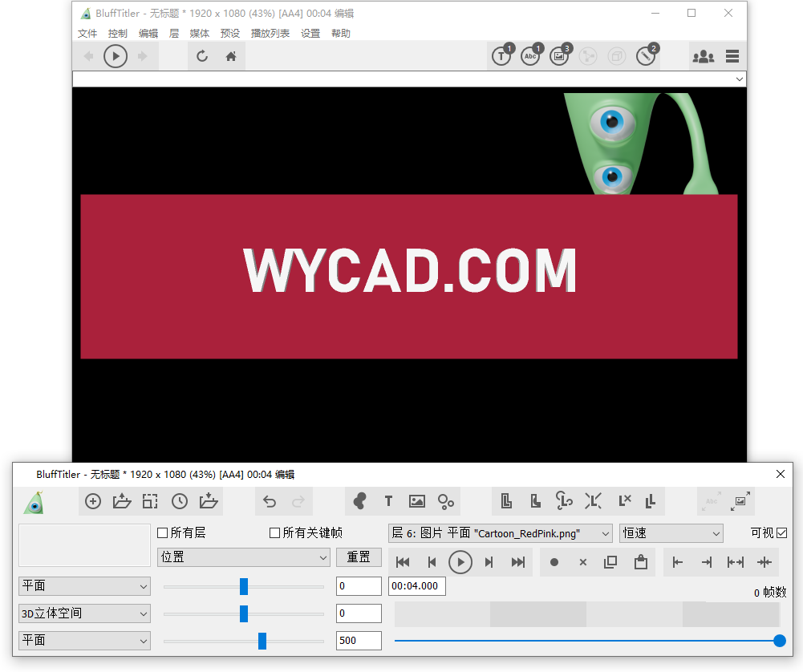803x672 pixels.
Task: Click the 重置 reset button
Action: click(x=359, y=557)
